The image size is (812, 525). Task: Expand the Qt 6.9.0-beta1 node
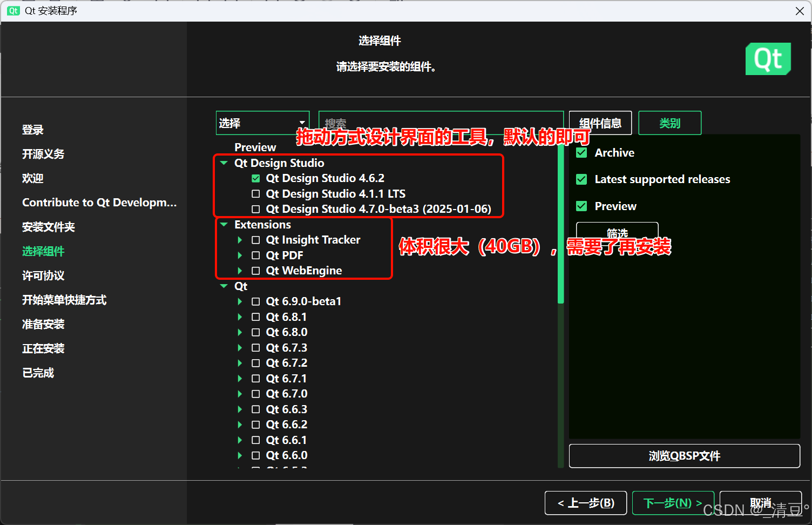240,301
